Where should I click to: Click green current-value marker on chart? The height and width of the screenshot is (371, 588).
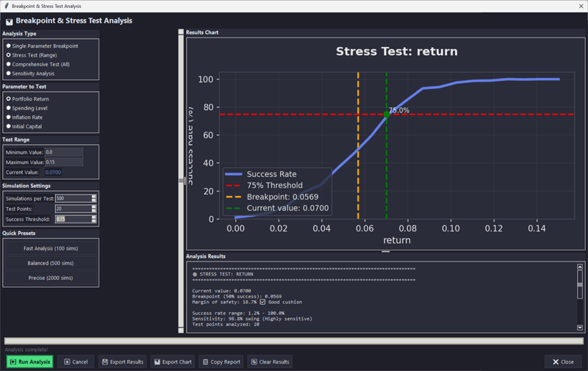point(387,115)
